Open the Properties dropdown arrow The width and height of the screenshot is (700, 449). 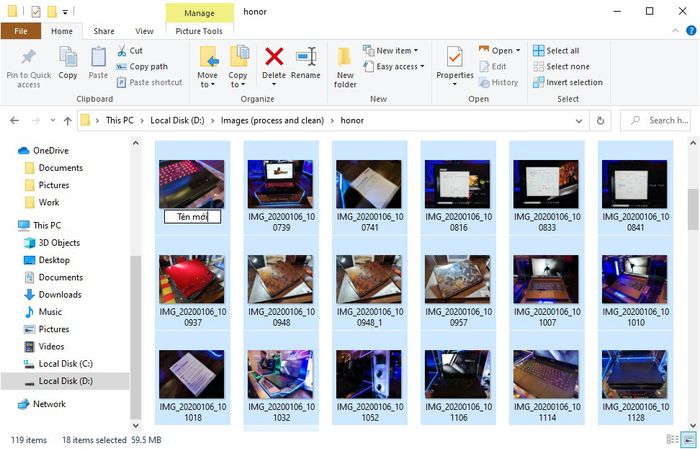[x=454, y=84]
